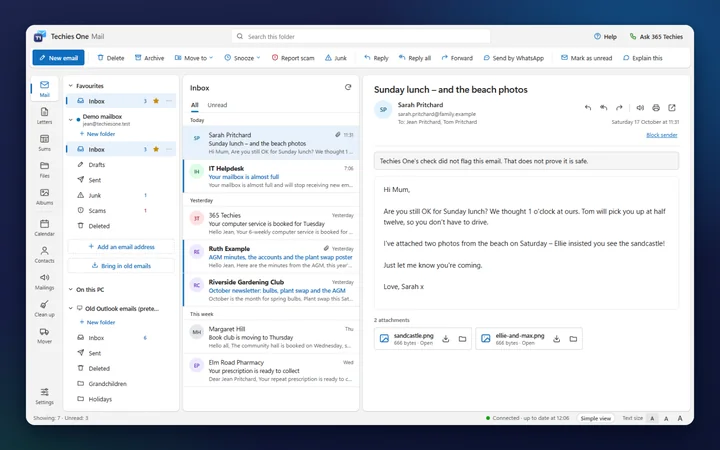Toggle the star on the Favourites Inbox

click(x=156, y=101)
